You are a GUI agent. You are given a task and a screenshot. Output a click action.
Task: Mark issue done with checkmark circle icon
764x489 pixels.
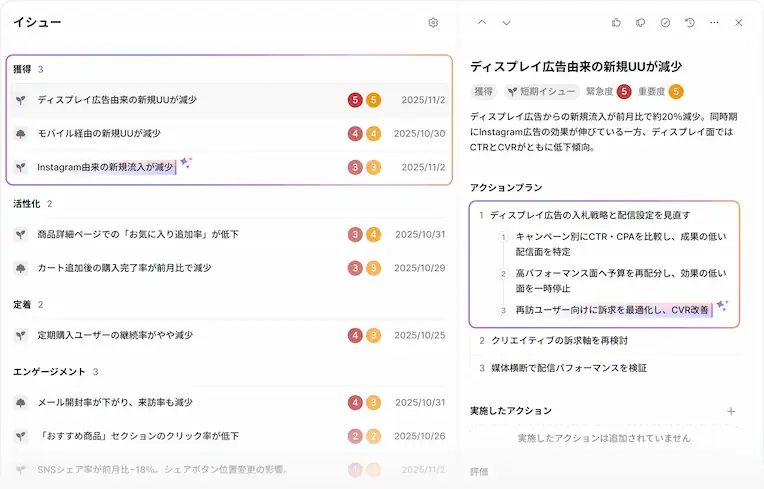666,22
